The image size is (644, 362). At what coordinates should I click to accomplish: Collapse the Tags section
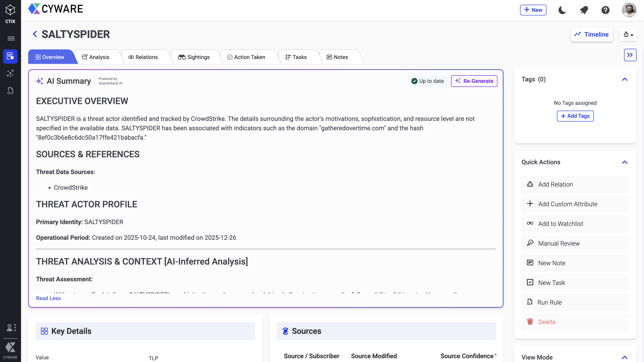point(625,79)
